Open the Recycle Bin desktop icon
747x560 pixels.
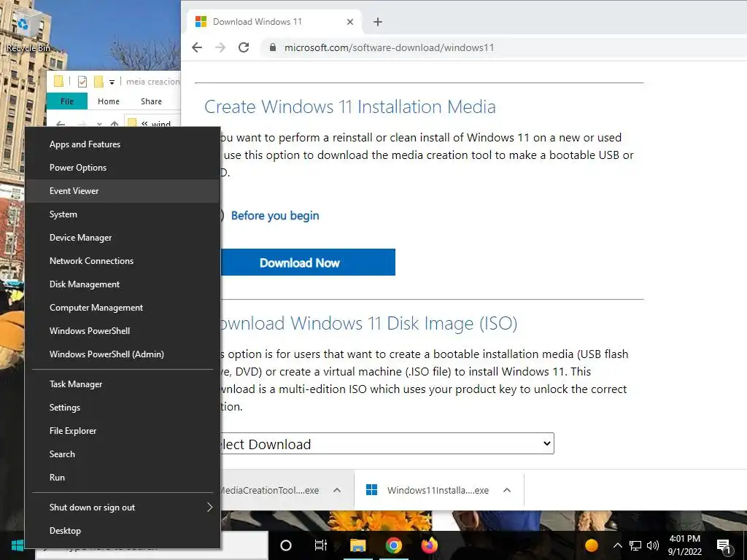(x=28, y=31)
